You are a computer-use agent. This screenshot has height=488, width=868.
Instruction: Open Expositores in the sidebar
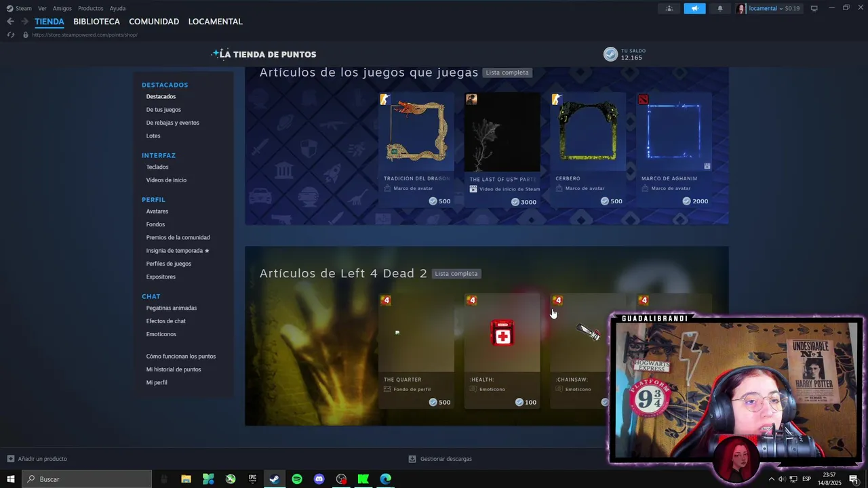pos(161,277)
